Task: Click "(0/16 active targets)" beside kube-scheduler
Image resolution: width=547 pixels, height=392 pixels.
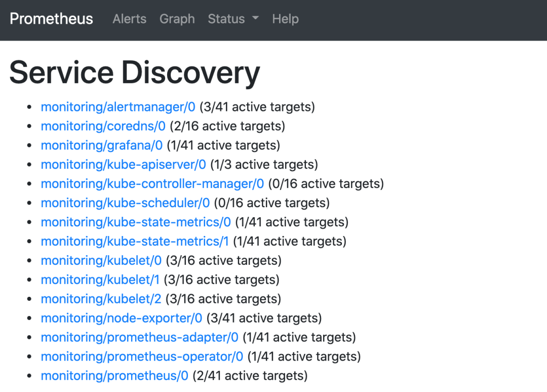Action: point(272,203)
